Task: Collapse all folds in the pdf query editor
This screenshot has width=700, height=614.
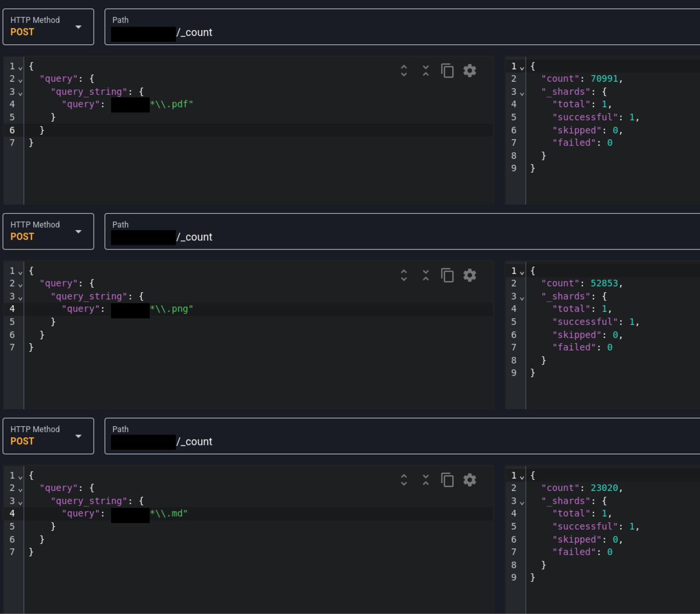Action: click(426, 71)
